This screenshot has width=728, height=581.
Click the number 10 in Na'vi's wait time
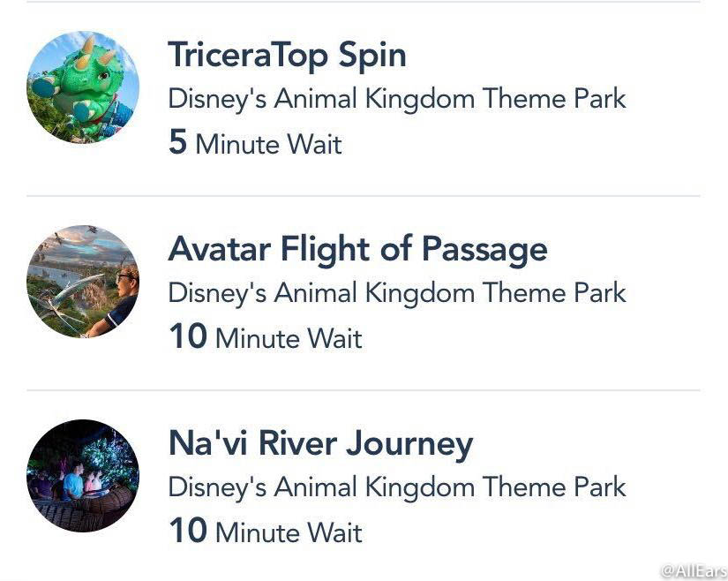point(188,530)
